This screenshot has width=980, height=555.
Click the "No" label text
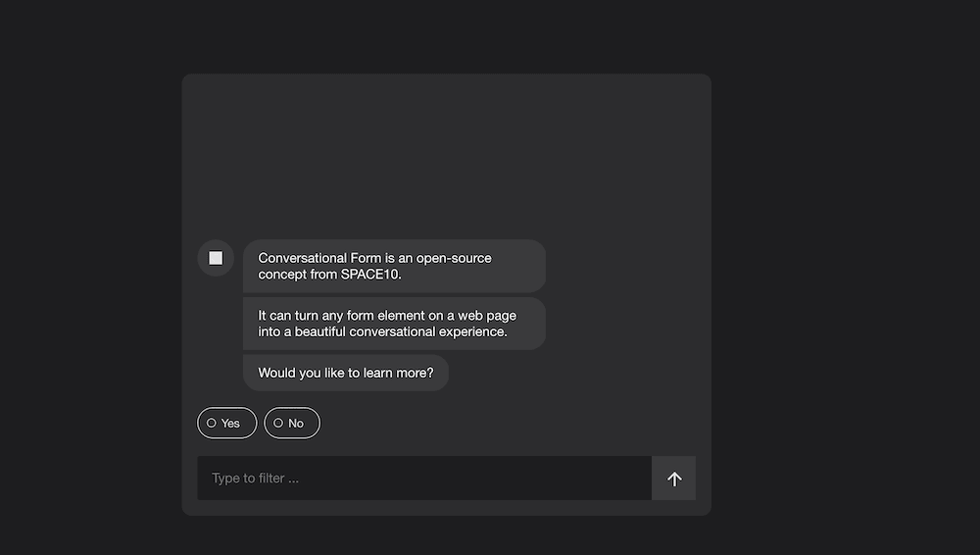pyautogui.click(x=296, y=424)
